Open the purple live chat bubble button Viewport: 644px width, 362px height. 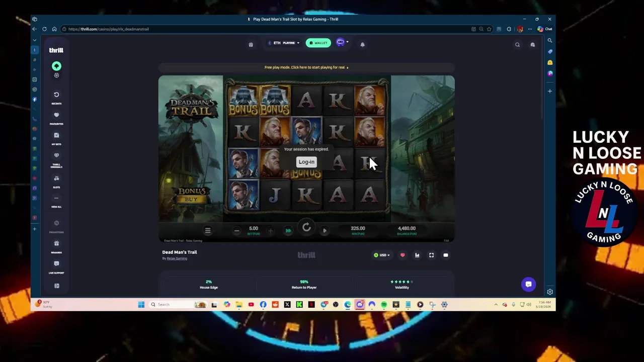coord(528,284)
